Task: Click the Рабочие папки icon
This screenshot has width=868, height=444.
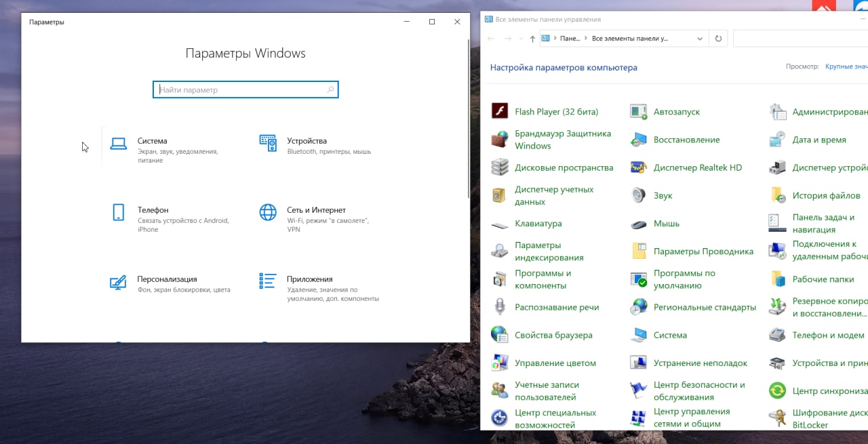Action: 777,279
